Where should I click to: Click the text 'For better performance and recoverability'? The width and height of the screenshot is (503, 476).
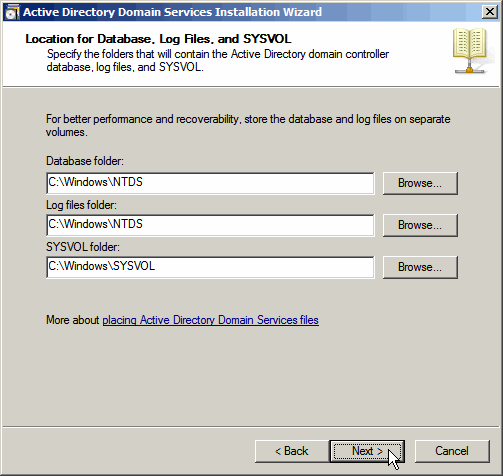(x=142, y=119)
